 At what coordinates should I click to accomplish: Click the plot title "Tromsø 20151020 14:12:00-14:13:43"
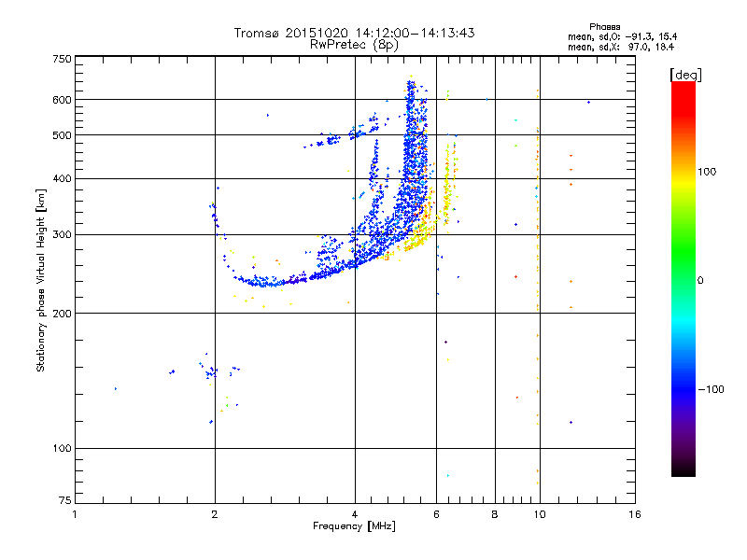pos(354,33)
